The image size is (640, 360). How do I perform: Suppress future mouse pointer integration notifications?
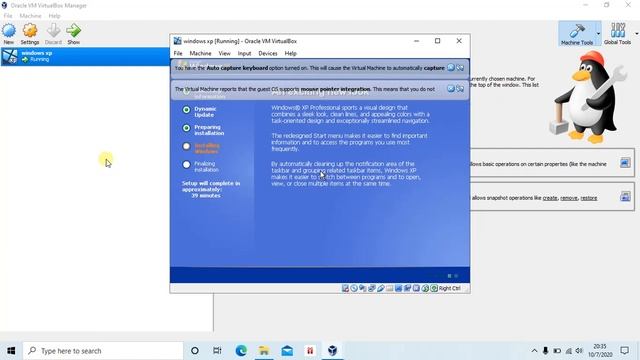460,89
